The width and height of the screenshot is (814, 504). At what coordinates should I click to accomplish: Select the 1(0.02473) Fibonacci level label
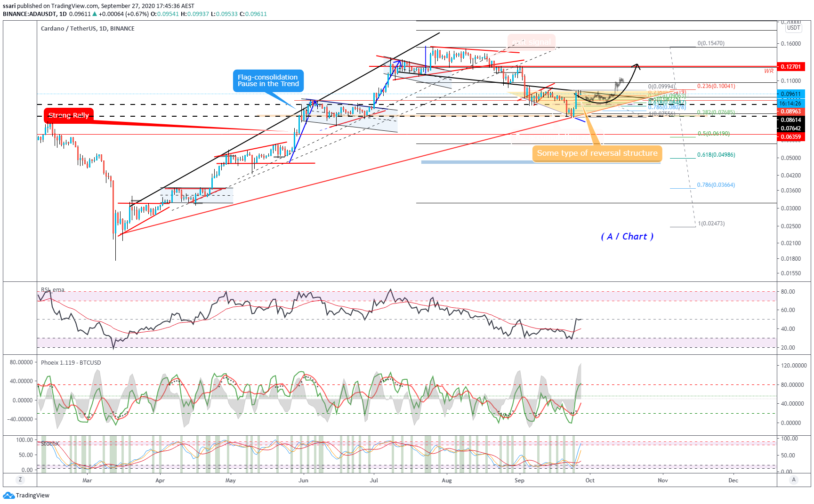coord(711,224)
